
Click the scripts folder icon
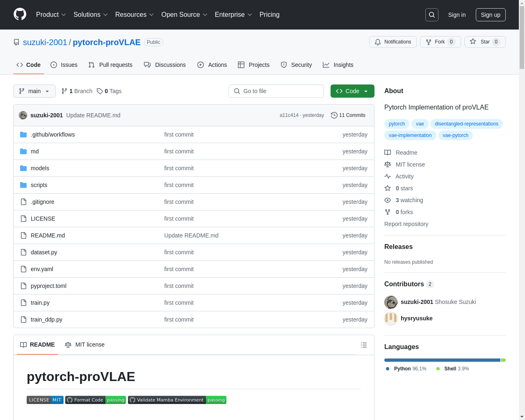pos(23,185)
